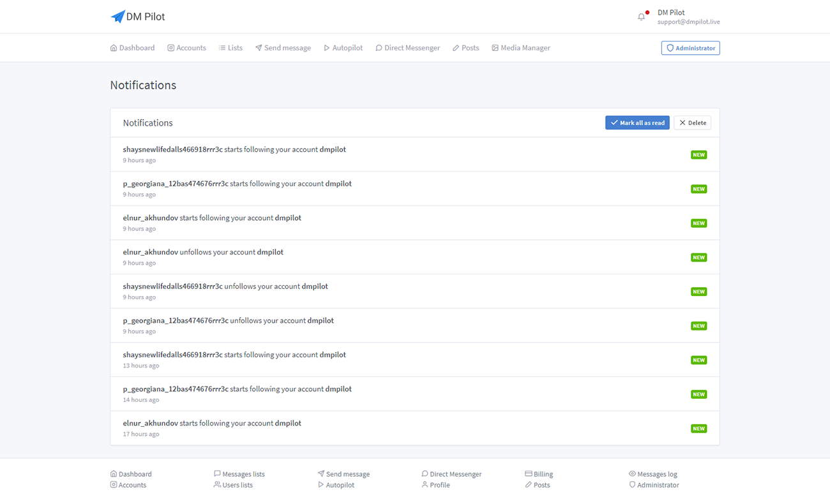Screen dimensions: 830x504
Task: Click the footer Messages log eye icon
Action: (x=632, y=474)
